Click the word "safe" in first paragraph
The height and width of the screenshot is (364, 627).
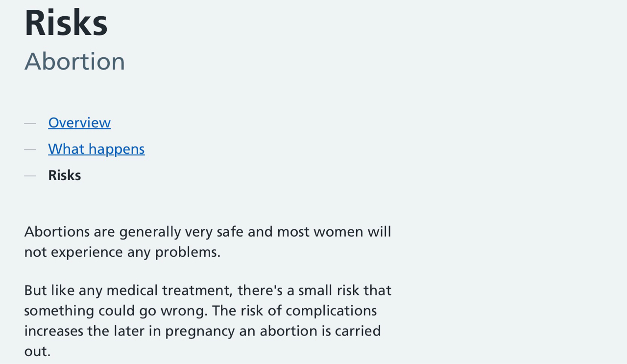230,232
